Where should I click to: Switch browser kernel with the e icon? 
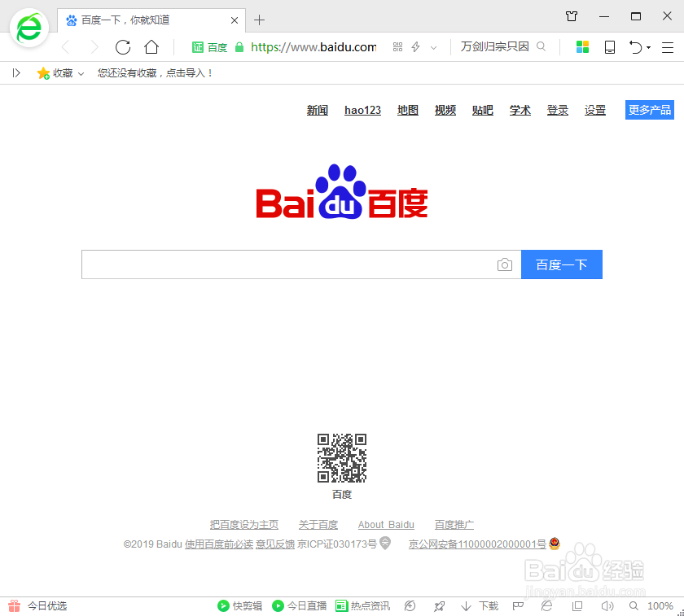(x=546, y=605)
